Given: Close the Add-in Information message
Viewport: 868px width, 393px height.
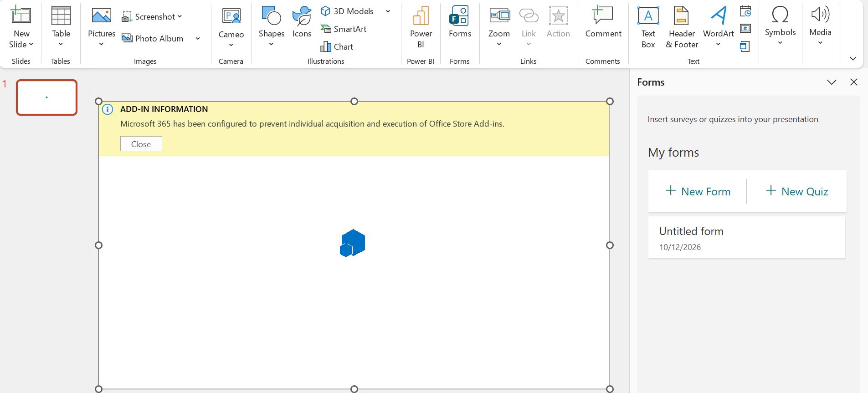Looking at the screenshot, I should pyautogui.click(x=141, y=144).
